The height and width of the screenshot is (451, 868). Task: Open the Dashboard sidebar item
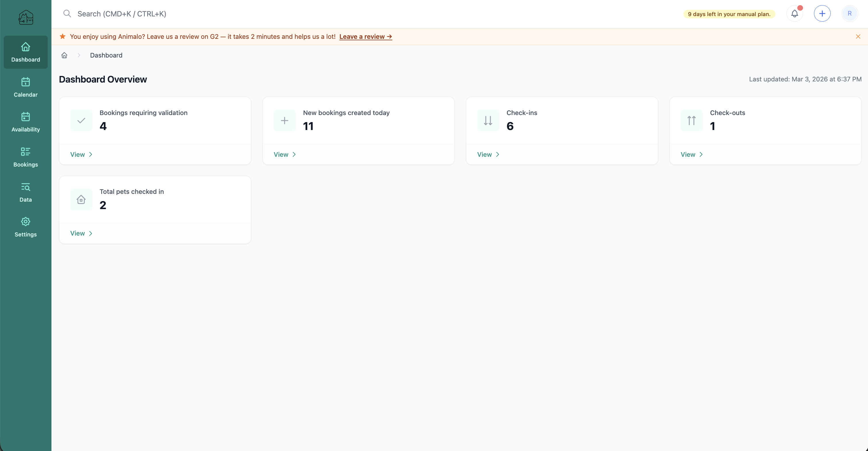click(26, 52)
